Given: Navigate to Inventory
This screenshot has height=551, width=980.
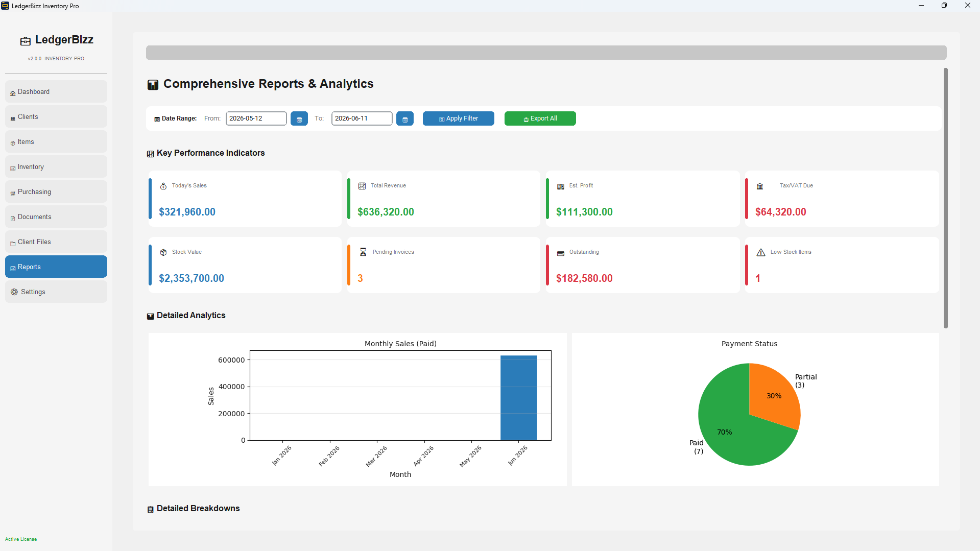Looking at the screenshot, I should pos(56,167).
